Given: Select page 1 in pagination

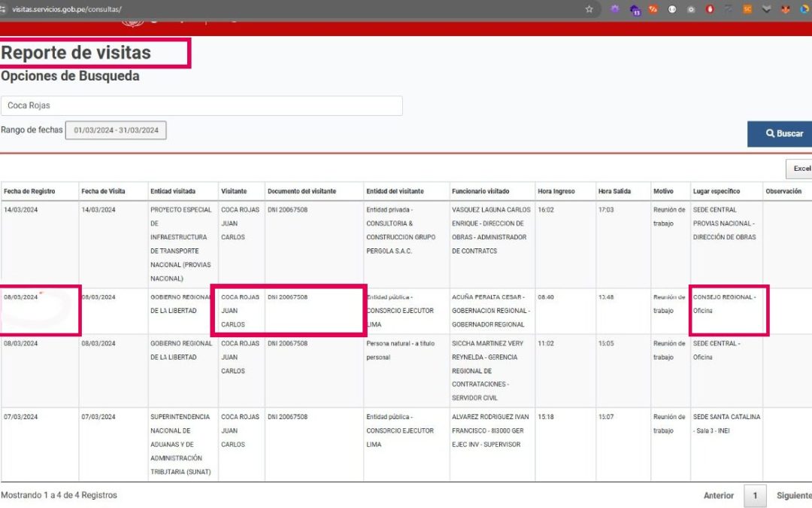Looking at the screenshot, I should click(755, 495).
